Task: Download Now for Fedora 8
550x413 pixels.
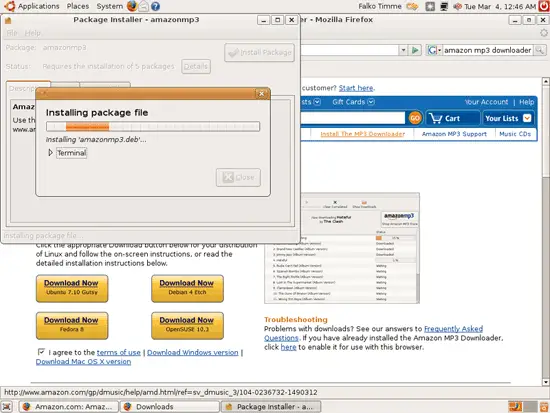Action: pyautogui.click(x=72, y=326)
